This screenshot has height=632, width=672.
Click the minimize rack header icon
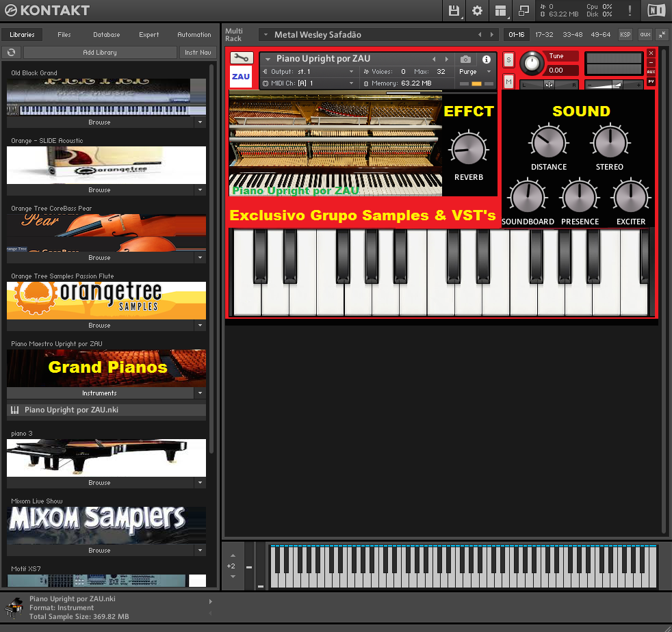pos(662,35)
